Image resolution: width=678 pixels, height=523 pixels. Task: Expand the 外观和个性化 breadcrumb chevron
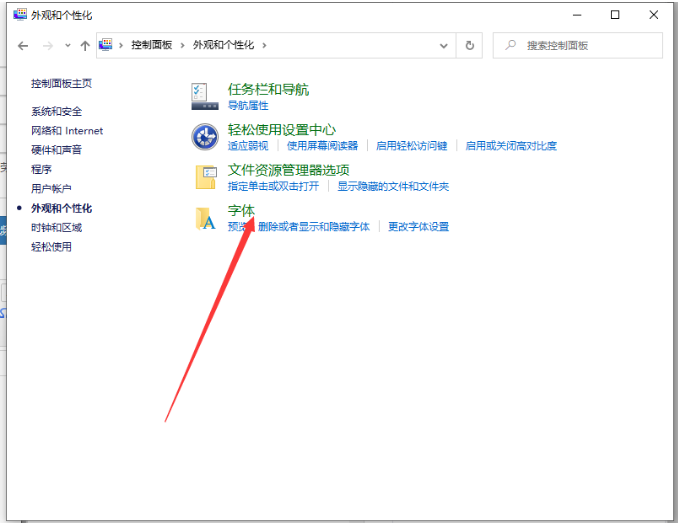point(264,45)
